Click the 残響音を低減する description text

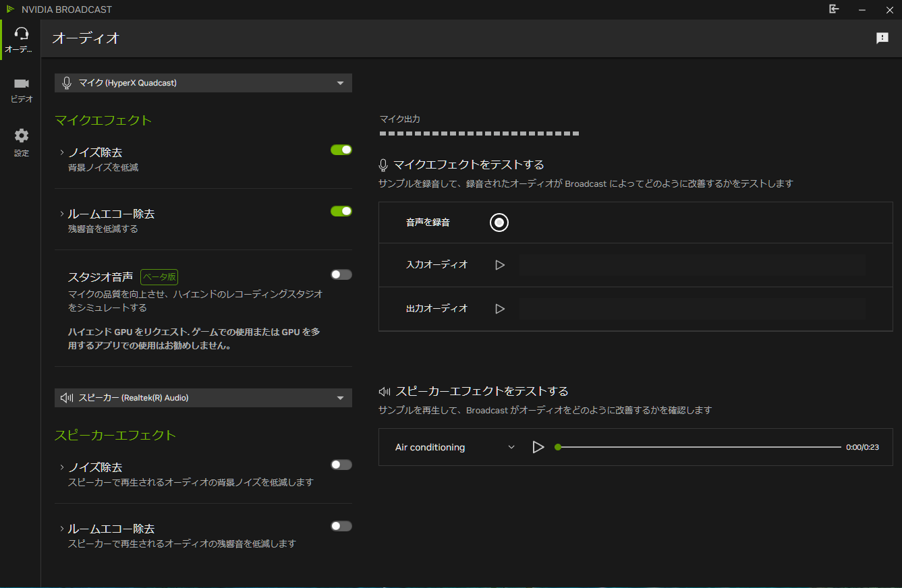pos(103,229)
